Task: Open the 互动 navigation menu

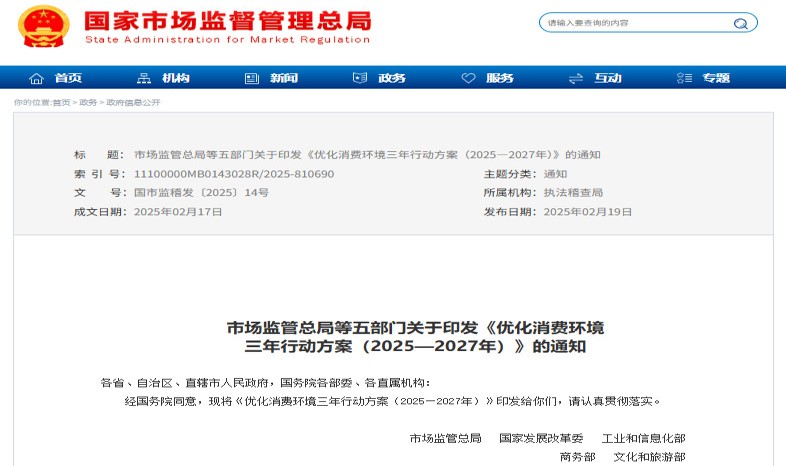Action: 608,78
